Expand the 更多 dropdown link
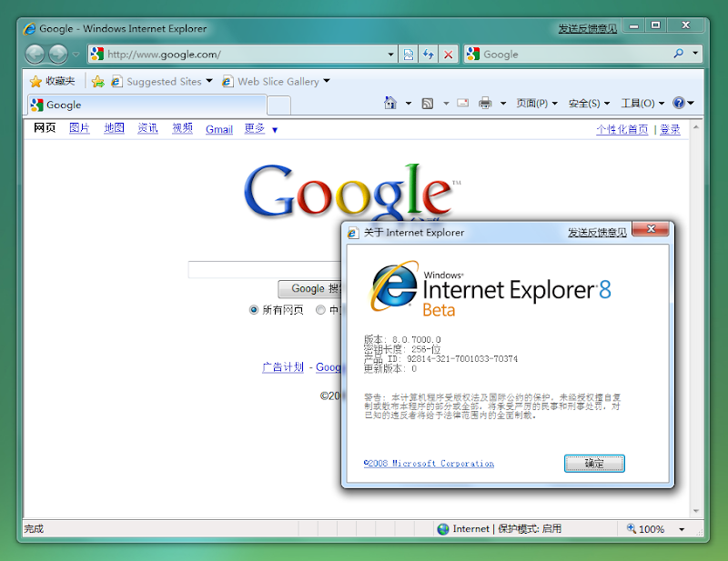Image resolution: width=728 pixels, height=561 pixels. click(261, 128)
